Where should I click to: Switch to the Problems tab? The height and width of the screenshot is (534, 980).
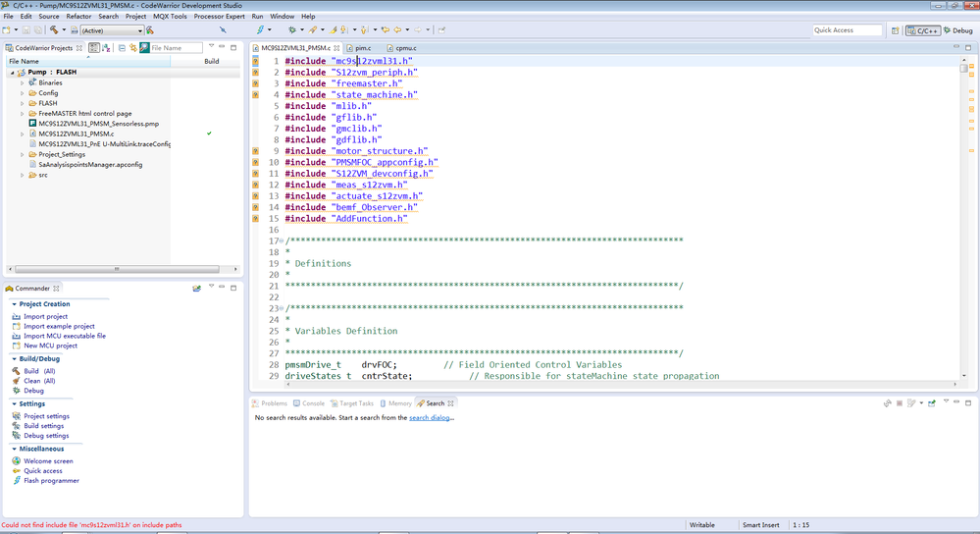coord(270,403)
